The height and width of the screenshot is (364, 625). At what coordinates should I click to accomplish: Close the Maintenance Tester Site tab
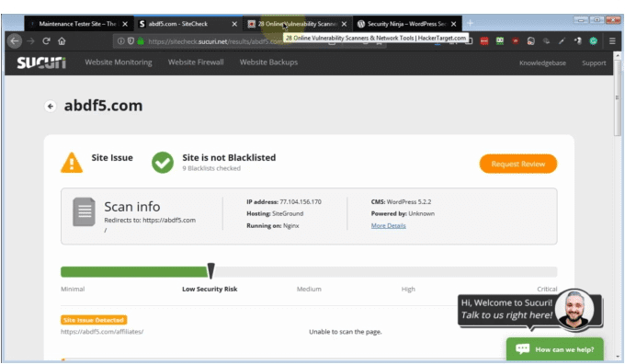(125, 24)
